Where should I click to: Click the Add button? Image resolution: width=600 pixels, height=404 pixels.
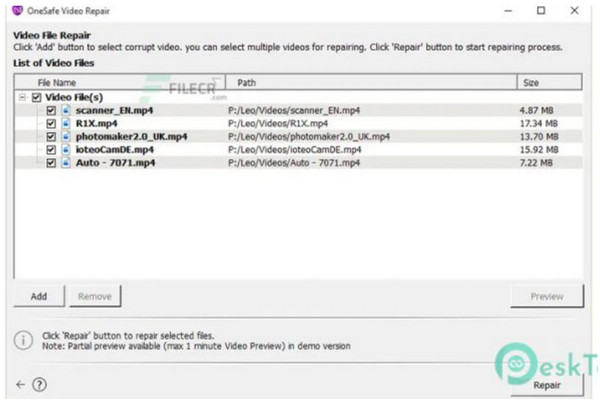[39, 296]
